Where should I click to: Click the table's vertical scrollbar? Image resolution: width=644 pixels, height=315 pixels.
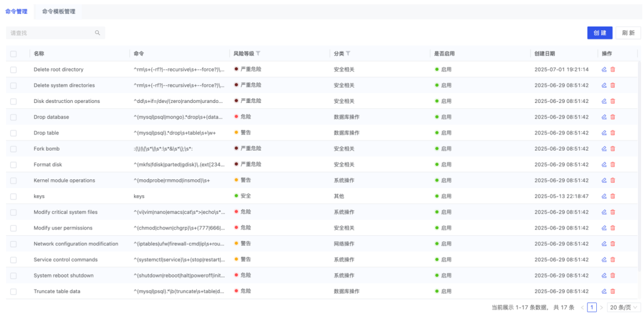[x=639, y=166]
